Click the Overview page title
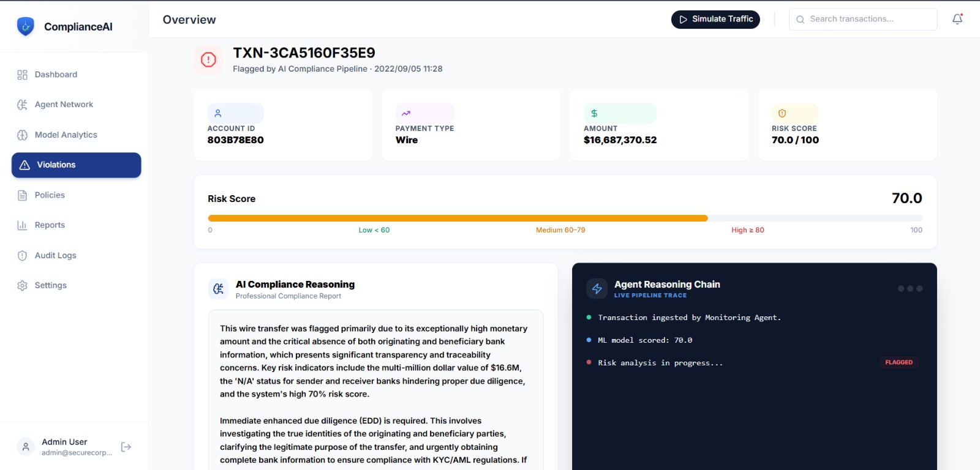980x470 pixels. pyautogui.click(x=189, y=20)
